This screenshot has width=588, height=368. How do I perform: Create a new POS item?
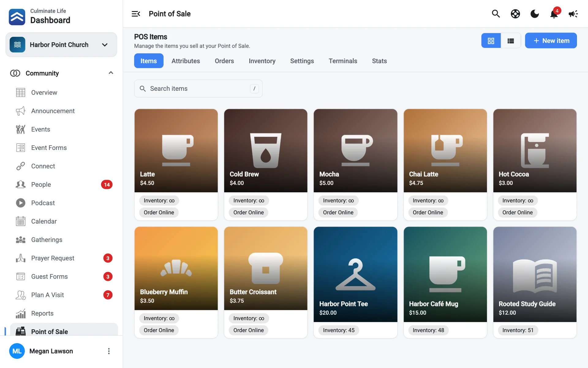[551, 40]
